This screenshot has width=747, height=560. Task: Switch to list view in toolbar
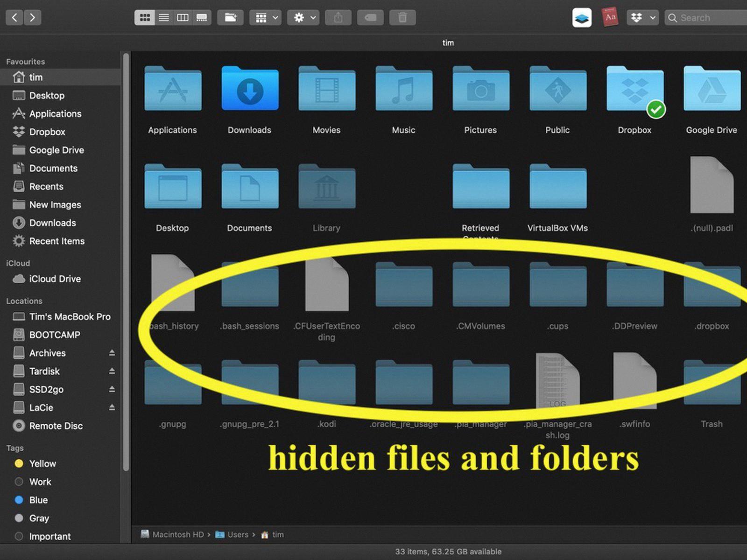pos(164,18)
